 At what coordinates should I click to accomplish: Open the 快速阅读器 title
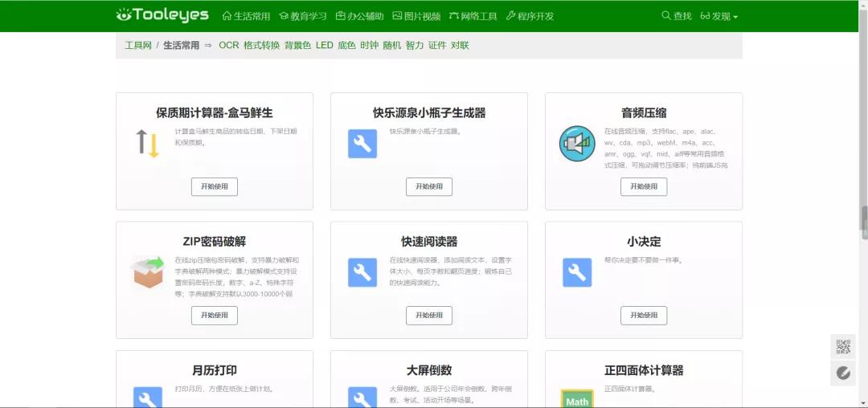[429, 242]
